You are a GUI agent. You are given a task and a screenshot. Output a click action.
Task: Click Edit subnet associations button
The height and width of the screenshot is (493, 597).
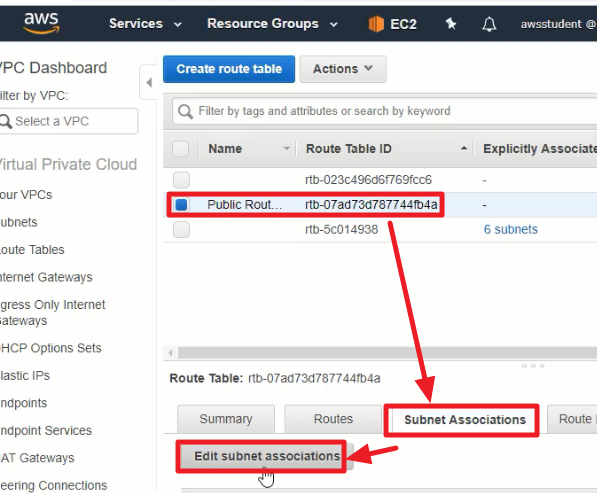tap(267, 456)
